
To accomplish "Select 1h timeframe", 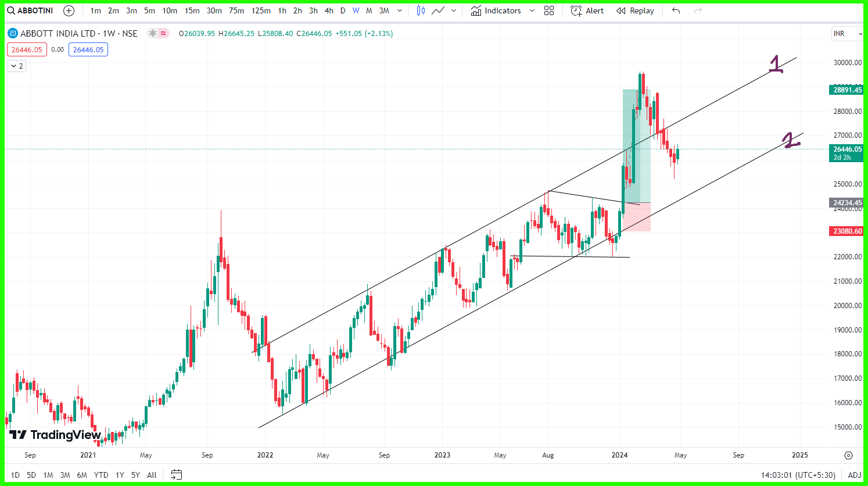I will (x=282, y=10).
